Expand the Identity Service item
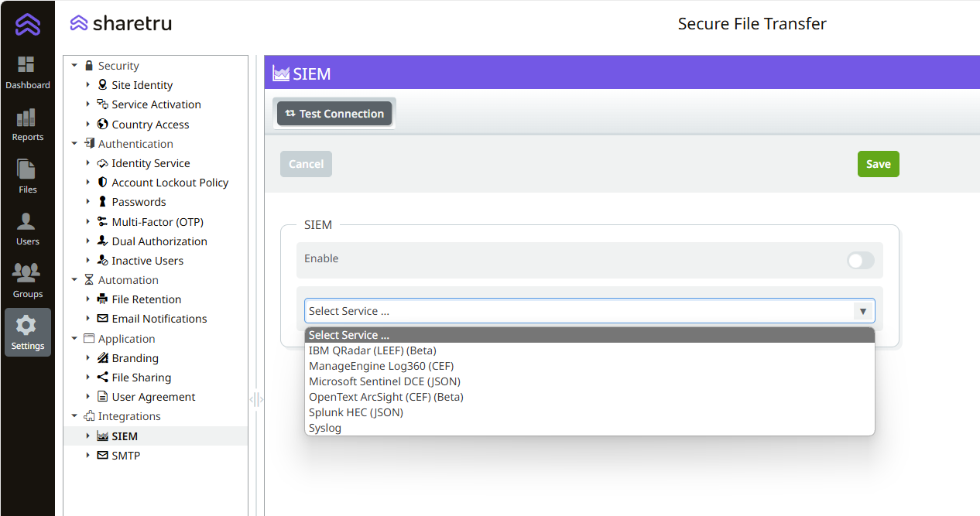The width and height of the screenshot is (980, 516). (x=88, y=162)
